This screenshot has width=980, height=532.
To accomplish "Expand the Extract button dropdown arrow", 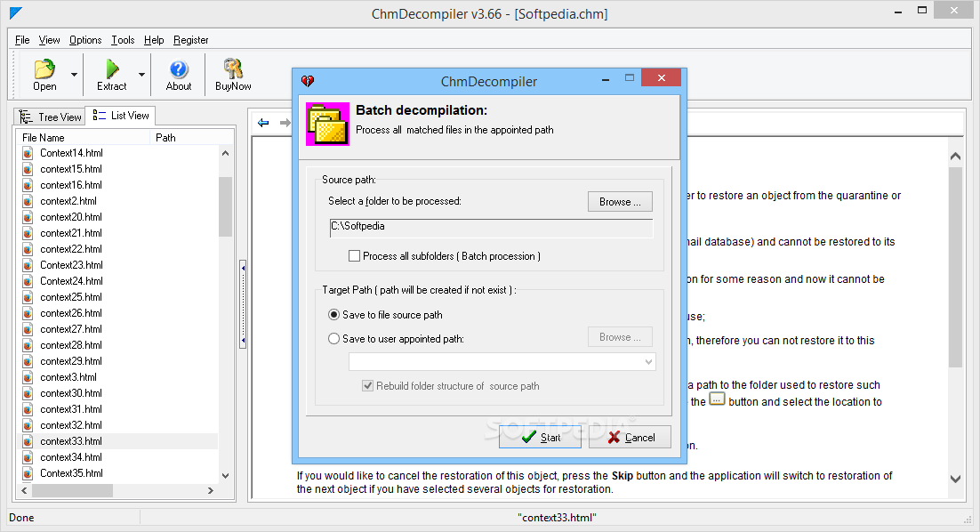I will coord(142,75).
